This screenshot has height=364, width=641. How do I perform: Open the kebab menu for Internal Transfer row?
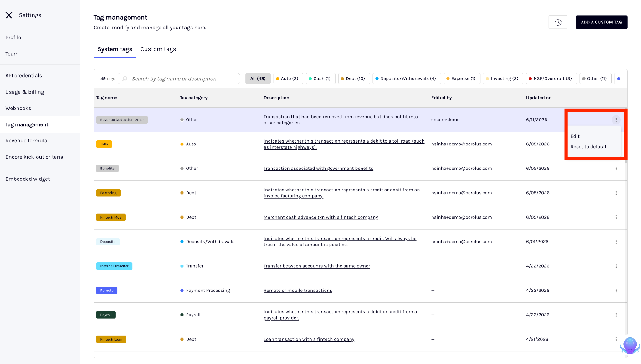tap(616, 266)
